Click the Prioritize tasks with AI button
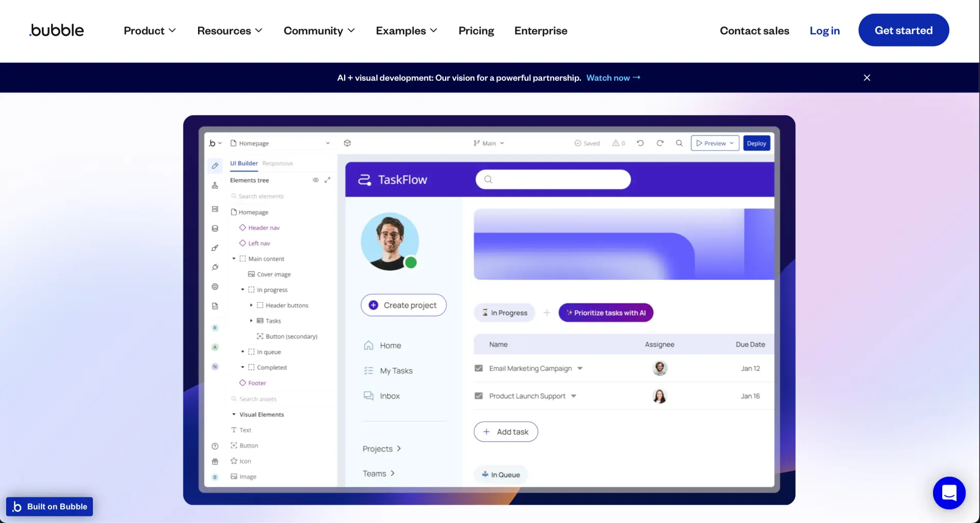Image resolution: width=980 pixels, height=523 pixels. click(606, 313)
